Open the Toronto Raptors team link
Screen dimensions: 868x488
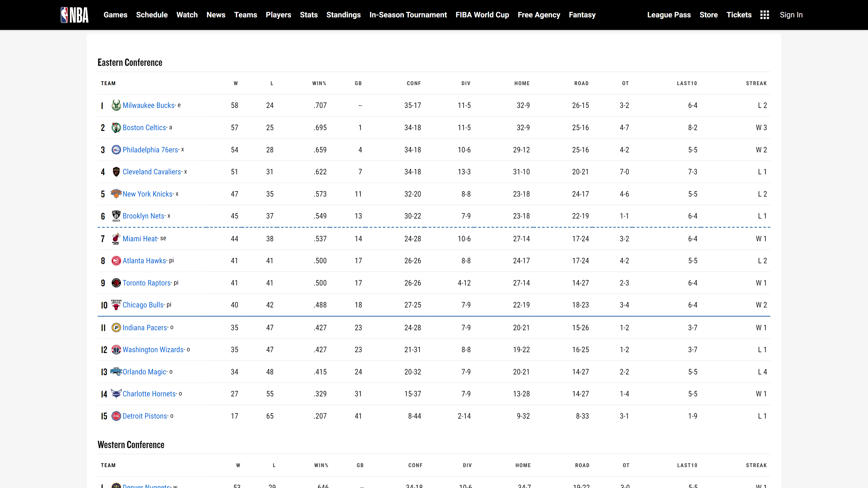(x=146, y=283)
